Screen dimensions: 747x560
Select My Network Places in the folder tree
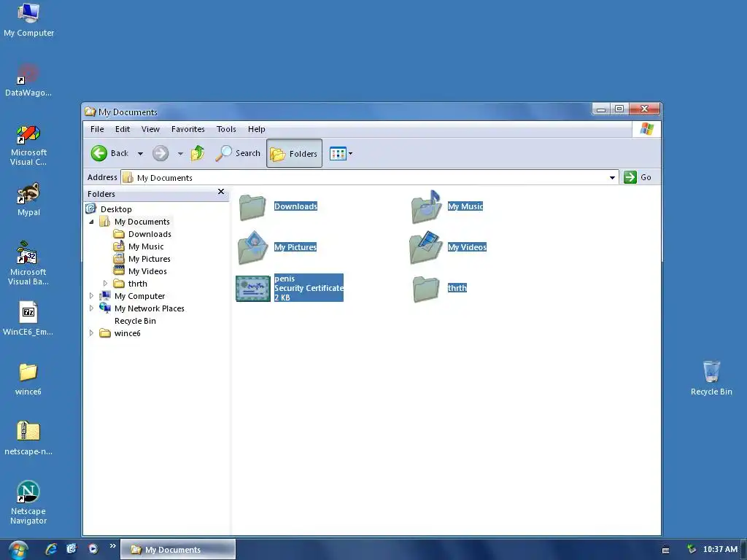(149, 308)
